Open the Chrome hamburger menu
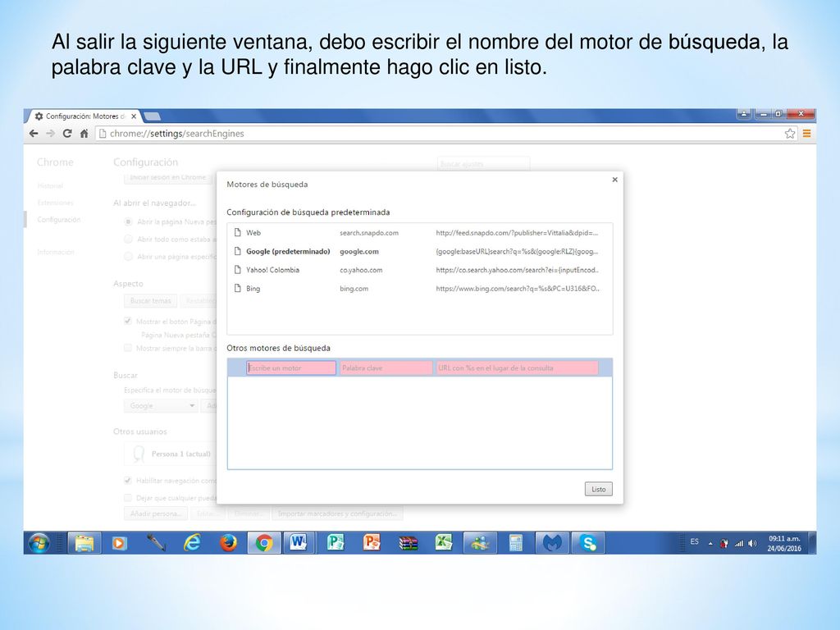840x630 pixels. pos(807,134)
